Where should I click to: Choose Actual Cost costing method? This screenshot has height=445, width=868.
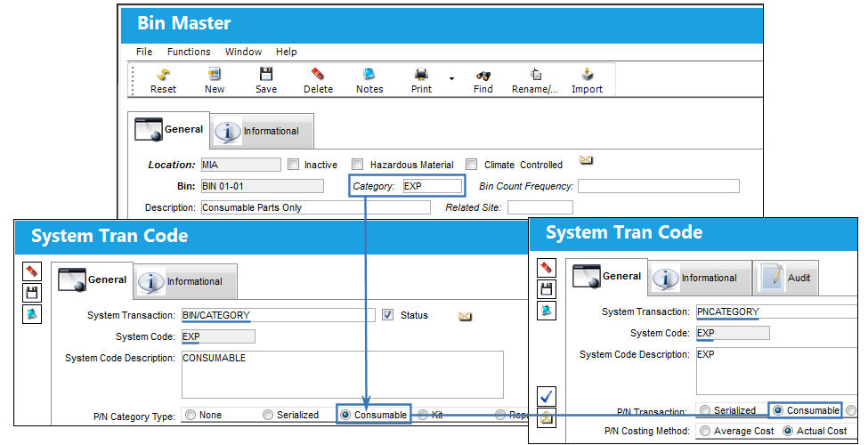pyautogui.click(x=788, y=431)
